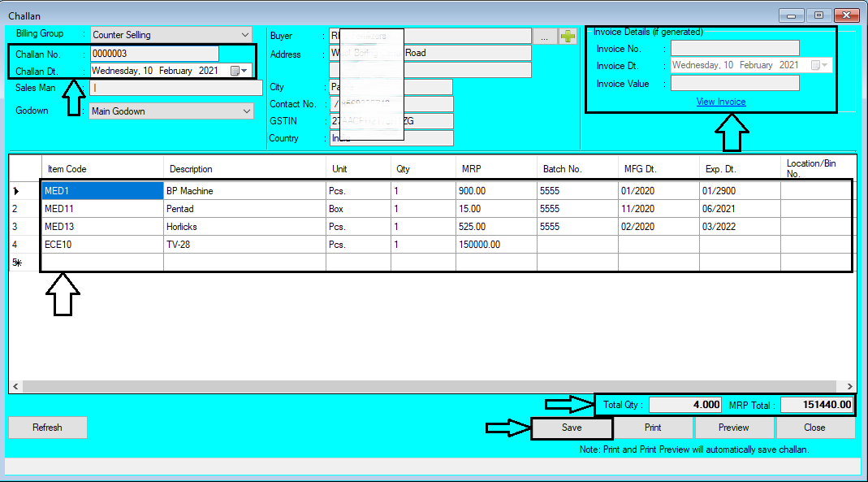Viewport: 868px width, 482px height.
Task: Click the calendar icon in Challan Dt. field
Action: point(235,70)
